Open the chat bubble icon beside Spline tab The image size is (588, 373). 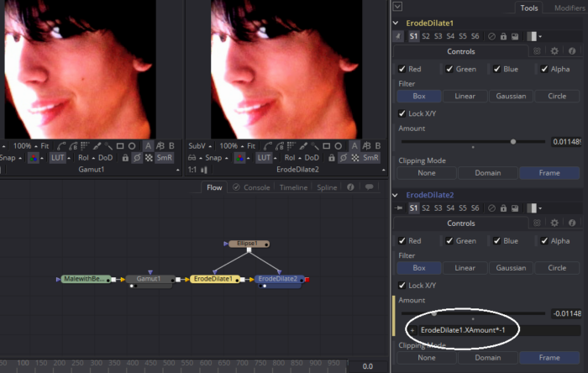coord(369,187)
